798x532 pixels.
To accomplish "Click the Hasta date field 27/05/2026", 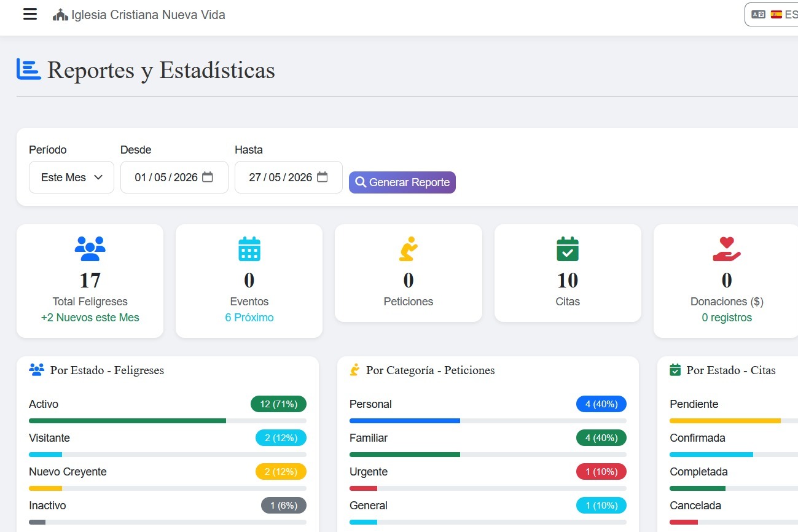I will [289, 178].
